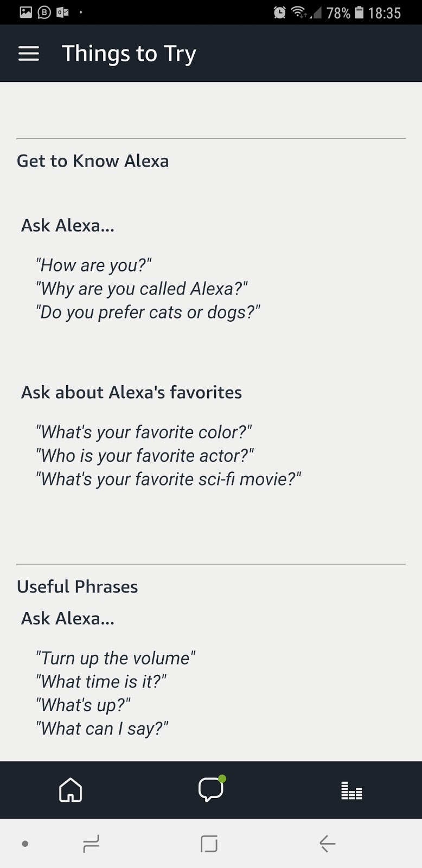Tap the Wi-Fi status icon
This screenshot has height=868, width=422.
tap(299, 12)
